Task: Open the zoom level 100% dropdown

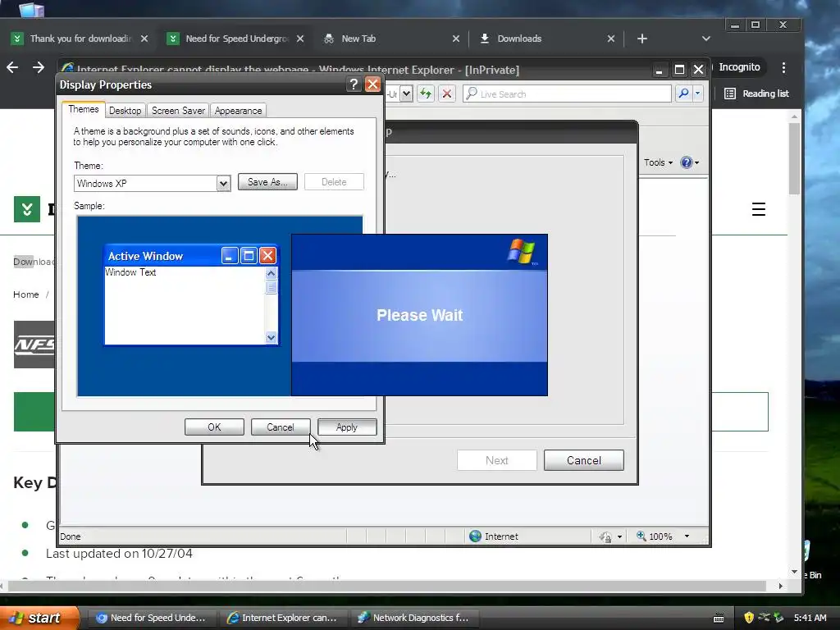Action: tap(687, 536)
